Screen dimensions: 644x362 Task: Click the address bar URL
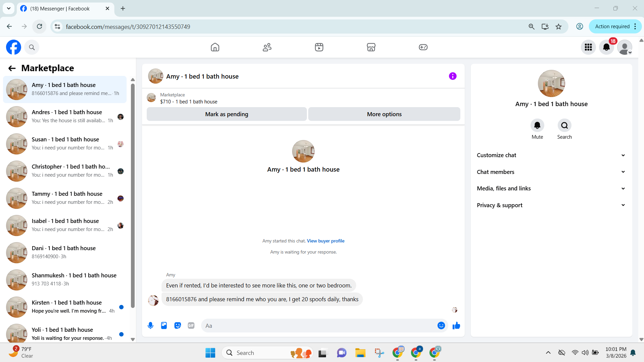128,27
